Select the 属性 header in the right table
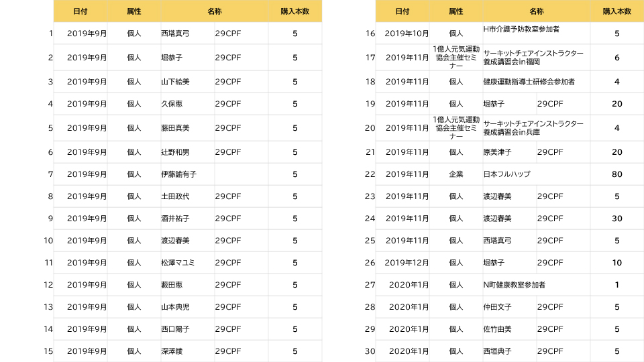The image size is (644, 362). coord(455,11)
